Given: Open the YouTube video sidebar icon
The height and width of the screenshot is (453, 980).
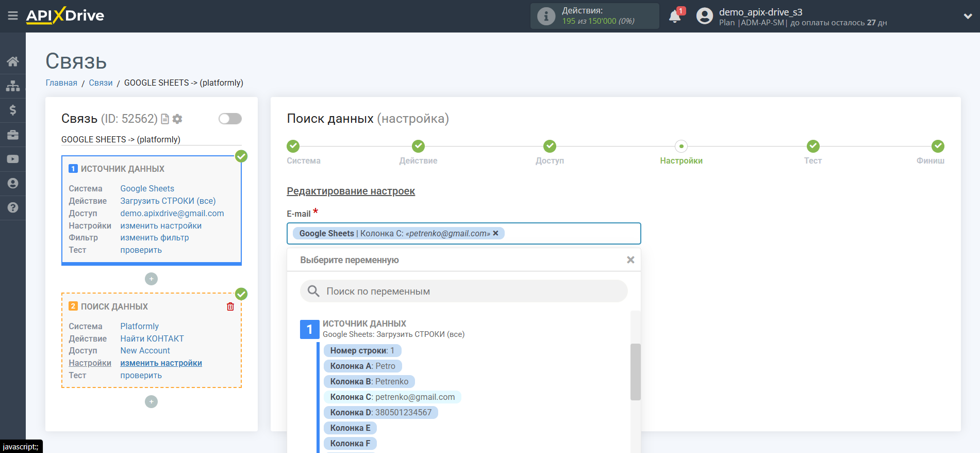Looking at the screenshot, I should pos(13,159).
